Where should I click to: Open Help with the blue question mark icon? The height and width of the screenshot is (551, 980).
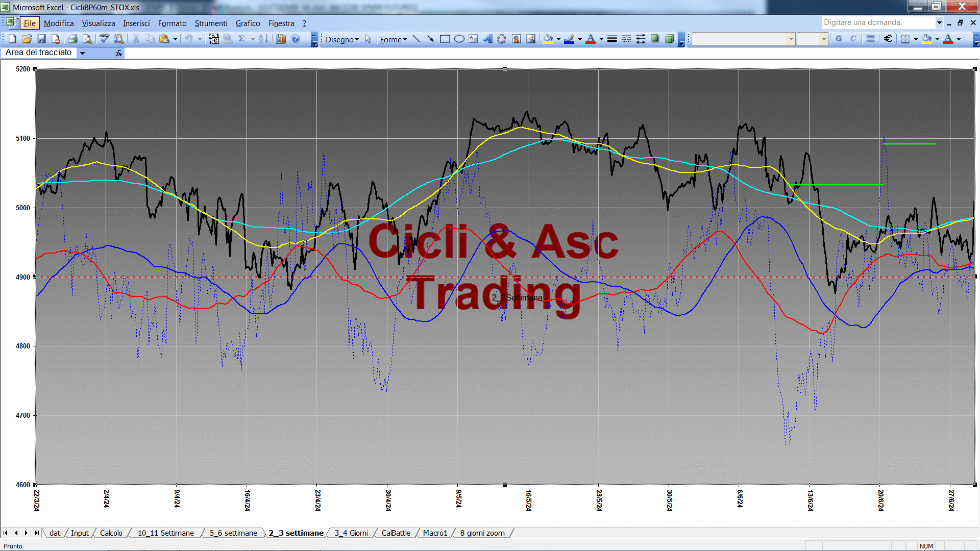click(296, 39)
